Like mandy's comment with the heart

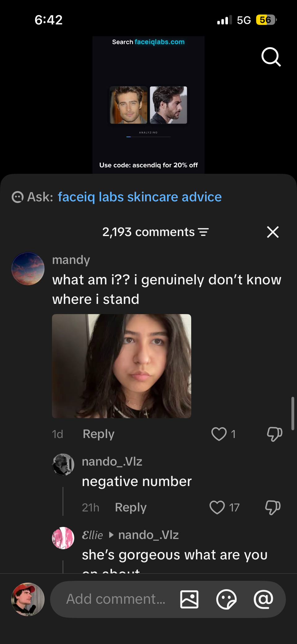(x=219, y=434)
